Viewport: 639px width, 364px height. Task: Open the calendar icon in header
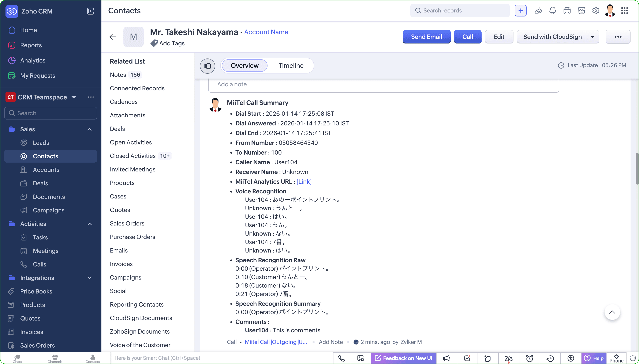567,11
